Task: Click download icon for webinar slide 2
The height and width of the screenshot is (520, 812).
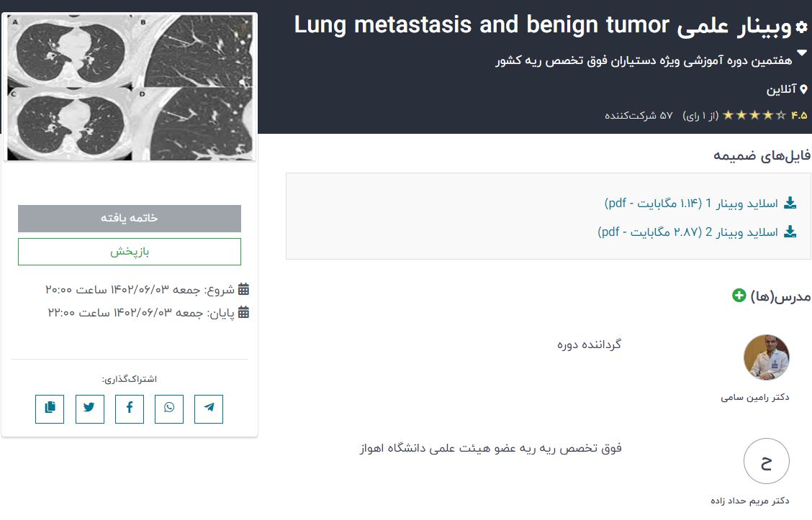Action: click(790, 232)
